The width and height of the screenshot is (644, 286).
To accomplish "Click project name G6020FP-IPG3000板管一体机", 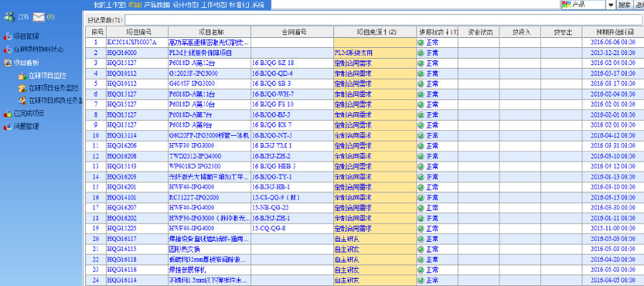I will 209,135.
